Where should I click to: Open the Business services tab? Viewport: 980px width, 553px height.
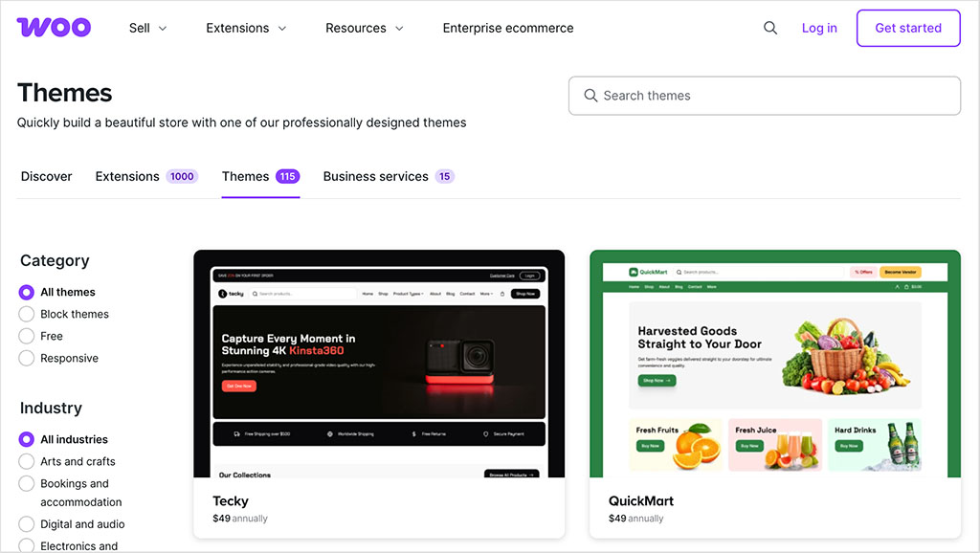375,176
